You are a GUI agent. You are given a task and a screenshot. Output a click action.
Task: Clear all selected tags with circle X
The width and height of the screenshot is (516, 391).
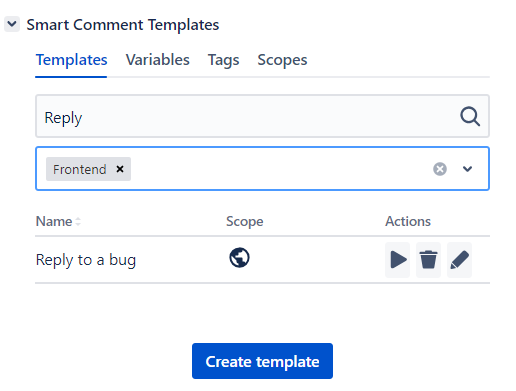(440, 169)
